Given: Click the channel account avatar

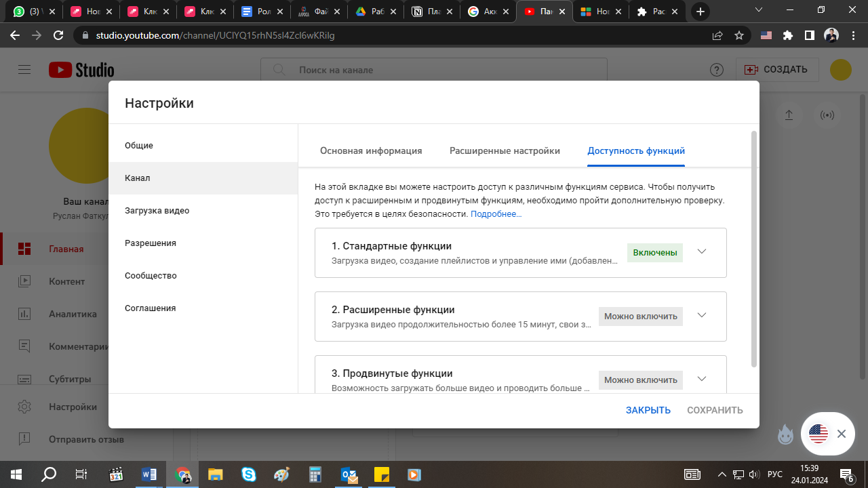Looking at the screenshot, I should 841,70.
